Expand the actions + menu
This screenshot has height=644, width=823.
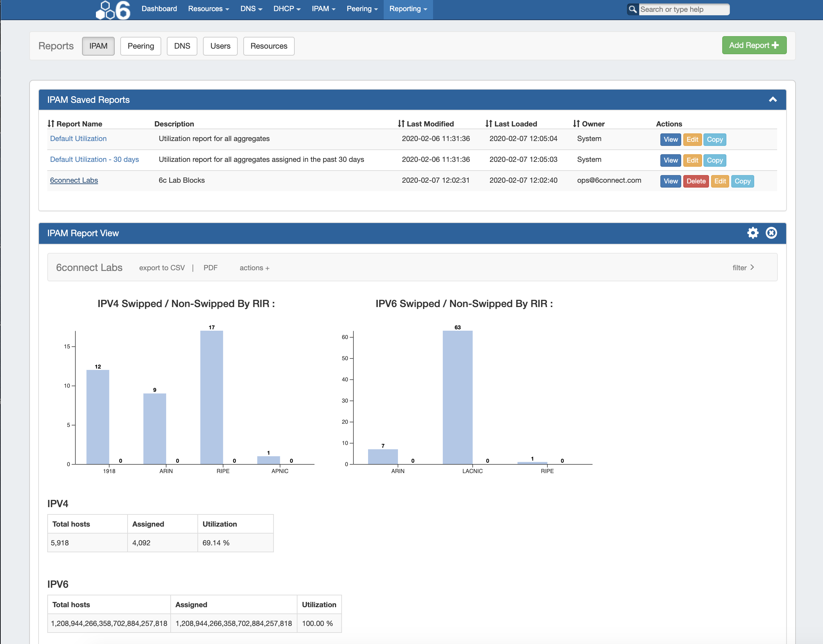254,268
